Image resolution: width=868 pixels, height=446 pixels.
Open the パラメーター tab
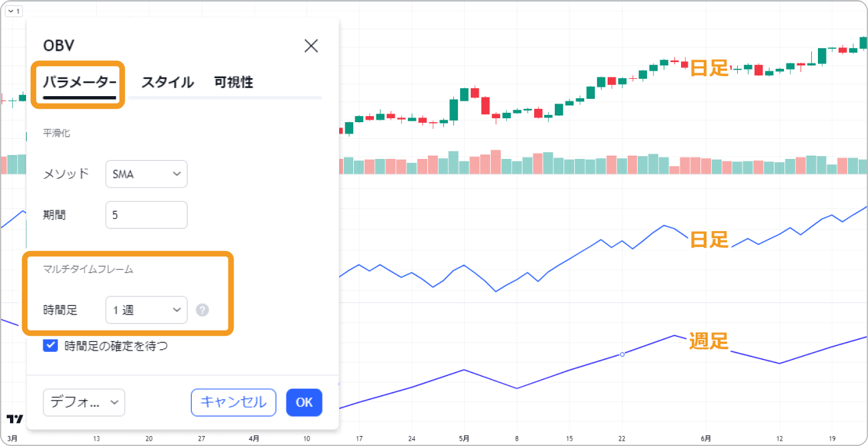click(79, 82)
